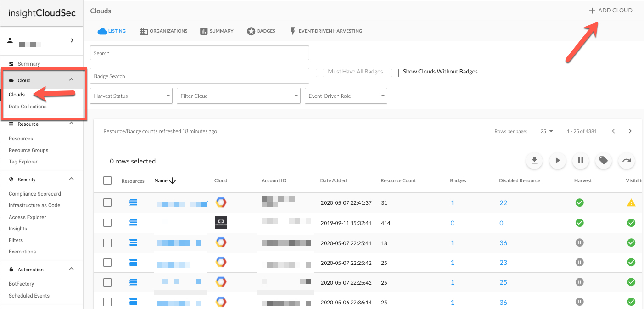The height and width of the screenshot is (309, 644).
Task: Expand the user account chevron
Action: [72, 40]
